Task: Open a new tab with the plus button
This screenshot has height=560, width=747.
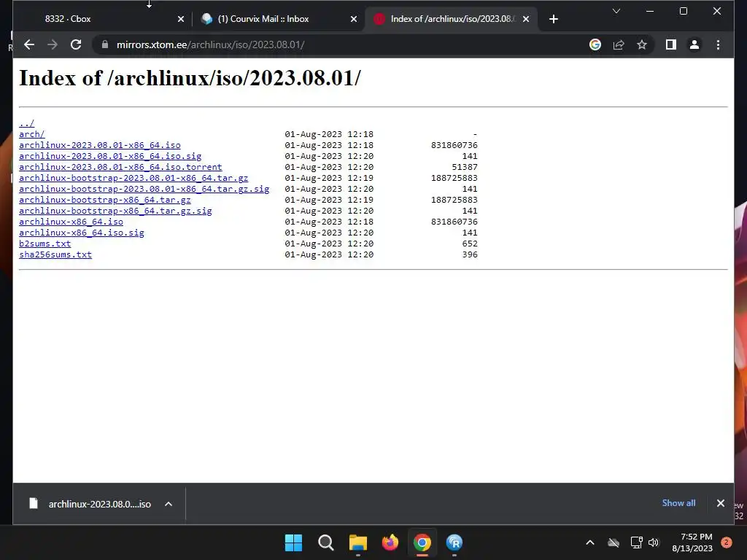Action: 553,19
